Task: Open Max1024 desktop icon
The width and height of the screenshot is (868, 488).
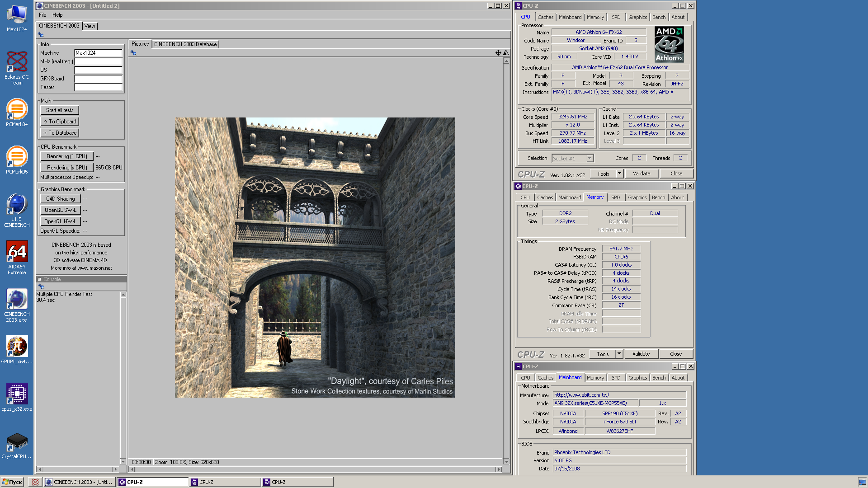Action: coord(17,18)
